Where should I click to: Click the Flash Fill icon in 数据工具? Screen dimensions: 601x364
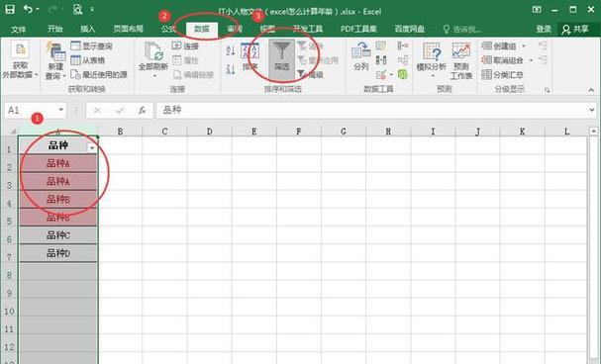click(381, 45)
